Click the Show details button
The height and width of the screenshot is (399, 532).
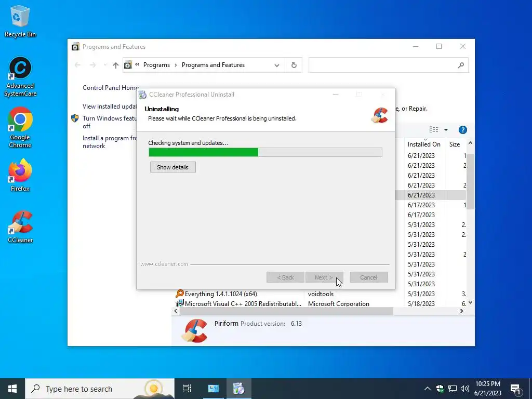click(x=172, y=167)
